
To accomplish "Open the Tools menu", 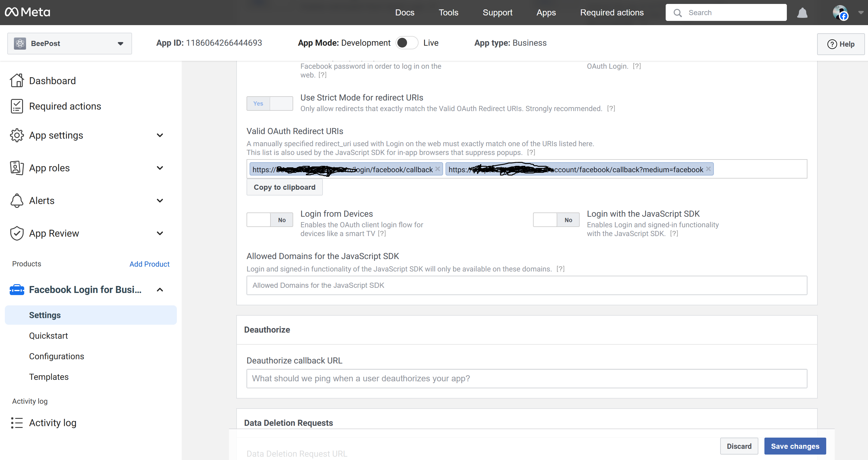I will click(448, 12).
